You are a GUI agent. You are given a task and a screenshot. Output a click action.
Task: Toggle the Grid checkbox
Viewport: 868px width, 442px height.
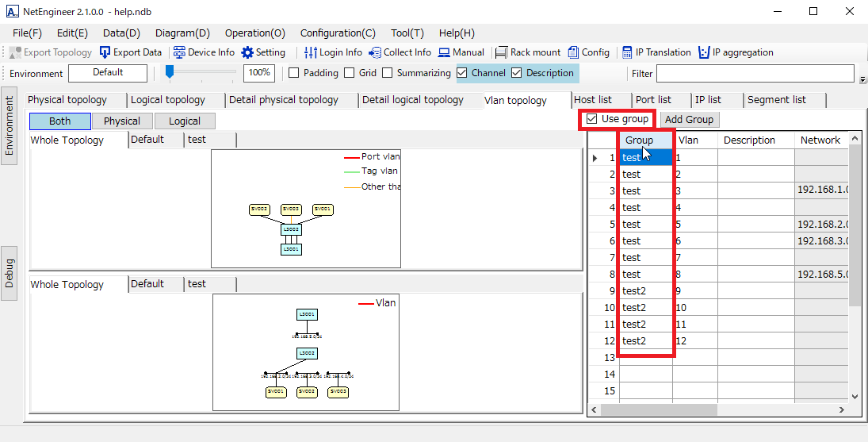(x=350, y=73)
